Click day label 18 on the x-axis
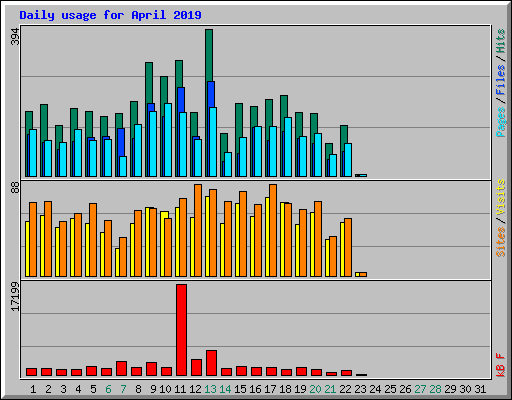The width and height of the screenshot is (512, 400). 285,389
